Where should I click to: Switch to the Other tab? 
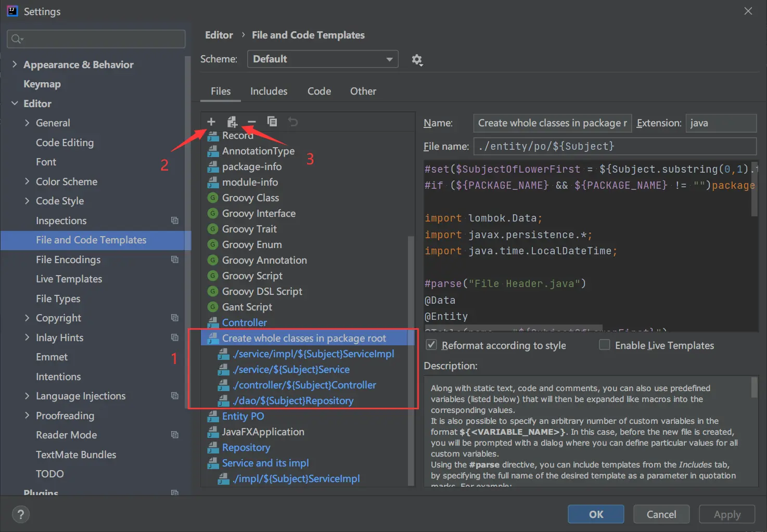point(363,91)
